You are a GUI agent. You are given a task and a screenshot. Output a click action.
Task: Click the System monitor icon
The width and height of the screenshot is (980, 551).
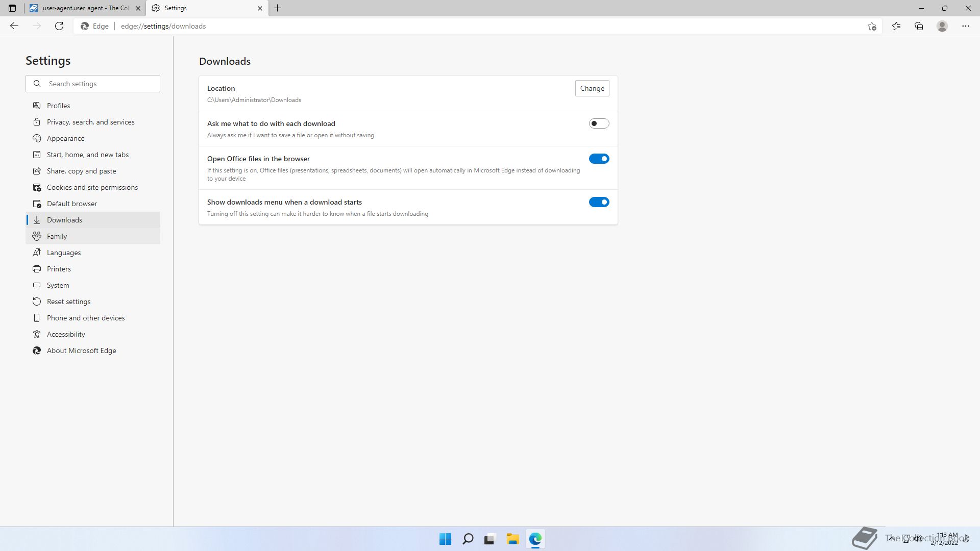tap(37, 285)
